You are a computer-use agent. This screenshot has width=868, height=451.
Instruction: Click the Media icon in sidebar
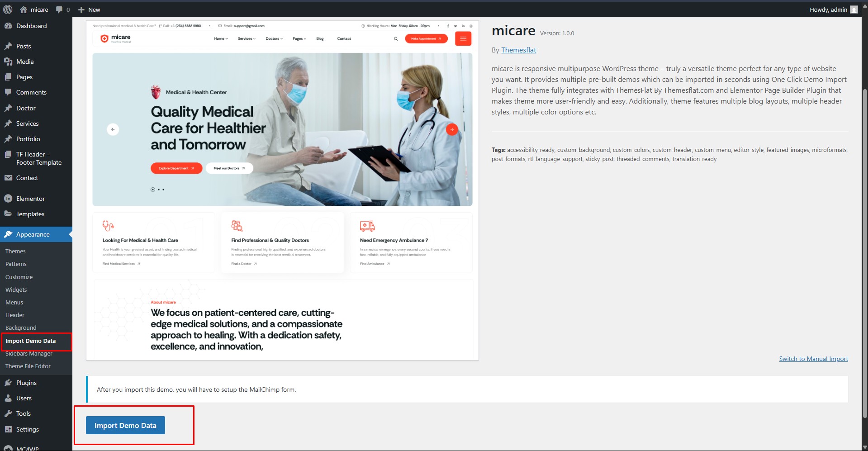(x=8, y=62)
